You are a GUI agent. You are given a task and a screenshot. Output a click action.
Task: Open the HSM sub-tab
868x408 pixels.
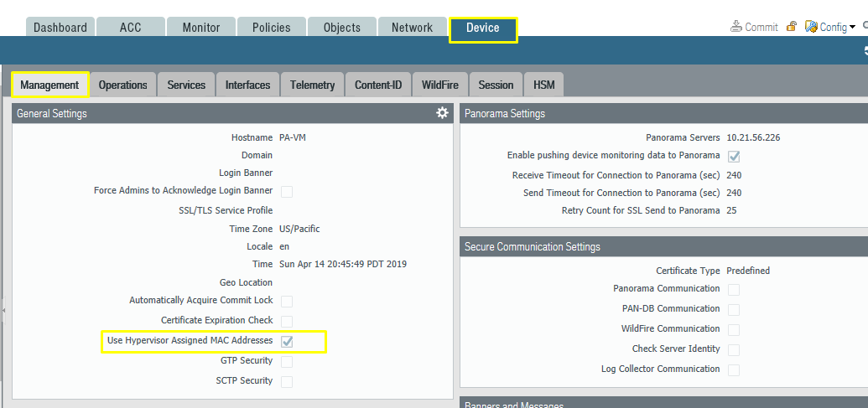[x=543, y=85]
